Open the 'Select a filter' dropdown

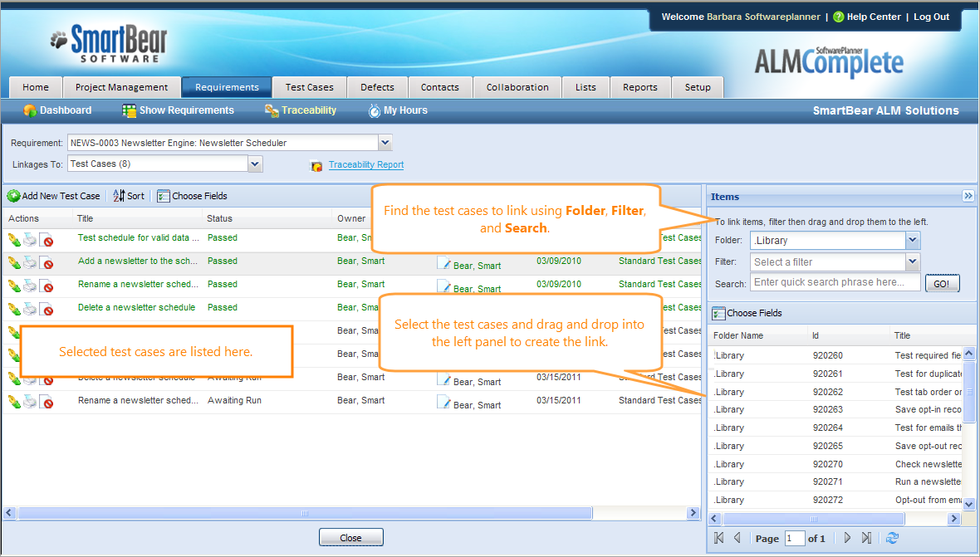pyautogui.click(x=913, y=262)
